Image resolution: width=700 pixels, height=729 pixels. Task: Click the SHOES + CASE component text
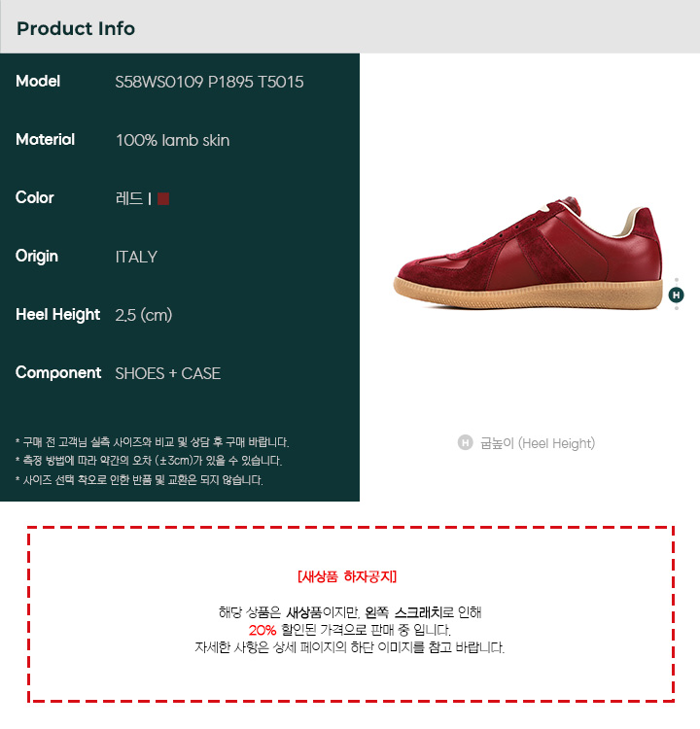click(x=168, y=373)
